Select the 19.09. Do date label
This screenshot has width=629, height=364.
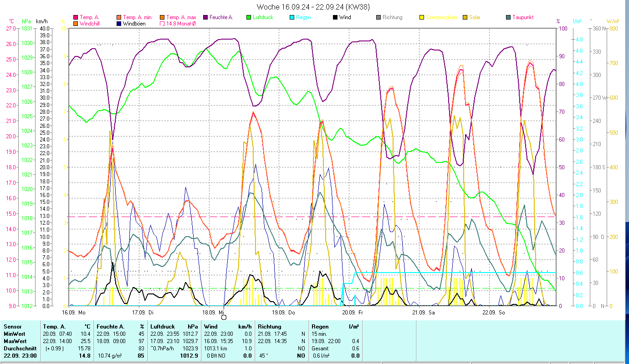[x=283, y=313]
